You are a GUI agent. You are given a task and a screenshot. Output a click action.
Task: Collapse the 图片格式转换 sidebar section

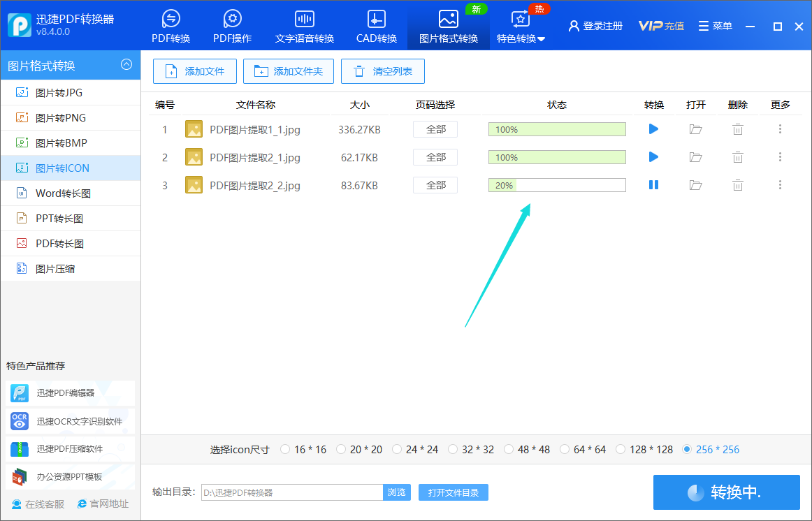(x=126, y=65)
